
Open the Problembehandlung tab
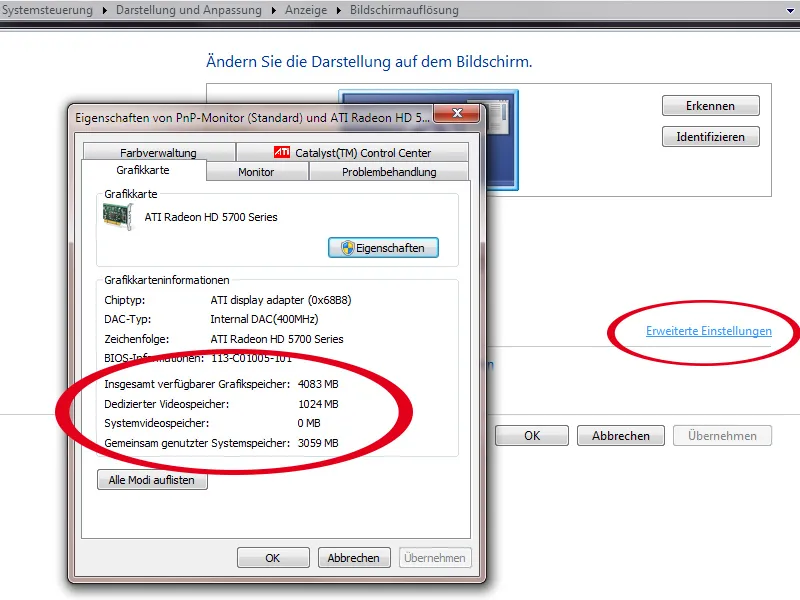389,172
